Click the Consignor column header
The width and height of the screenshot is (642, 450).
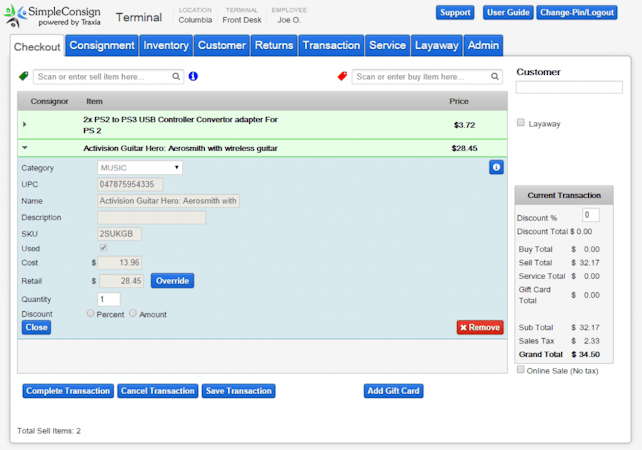tap(50, 101)
